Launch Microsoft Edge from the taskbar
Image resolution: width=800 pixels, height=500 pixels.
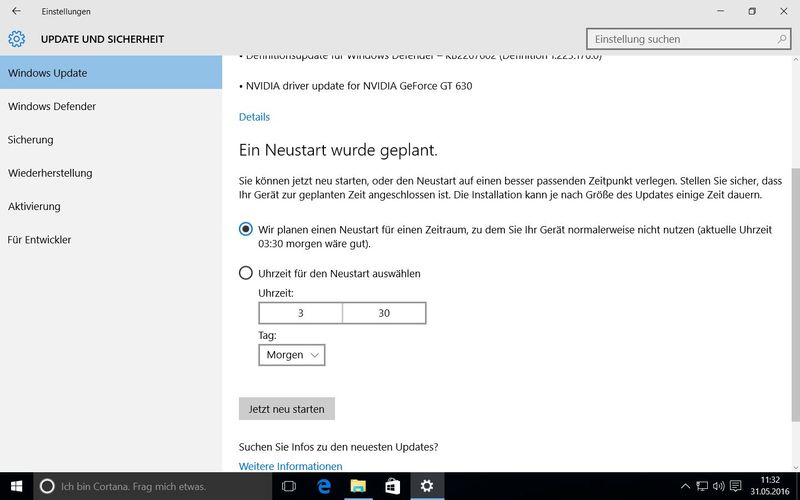pos(323,486)
